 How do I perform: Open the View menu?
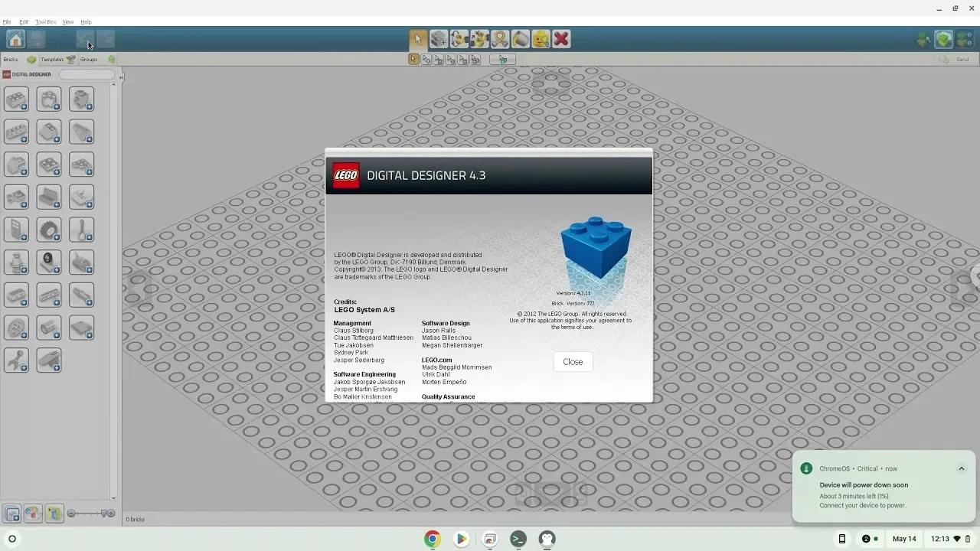pyautogui.click(x=68, y=22)
